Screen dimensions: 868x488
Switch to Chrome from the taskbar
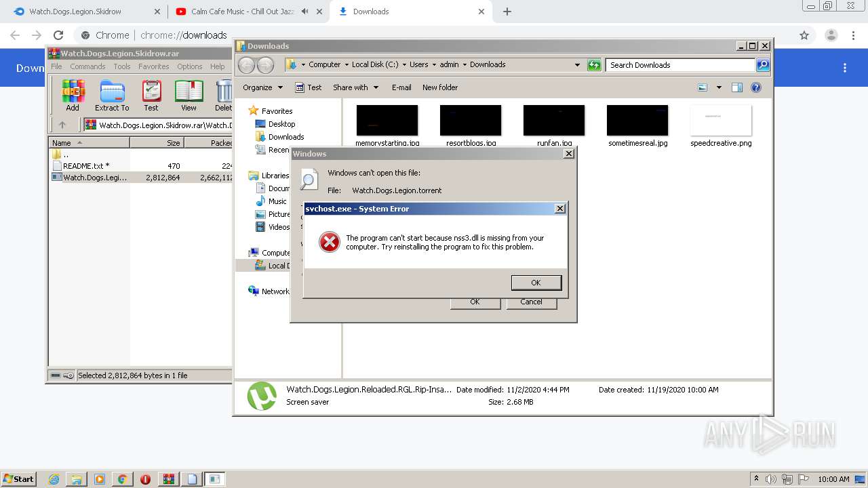point(122,479)
